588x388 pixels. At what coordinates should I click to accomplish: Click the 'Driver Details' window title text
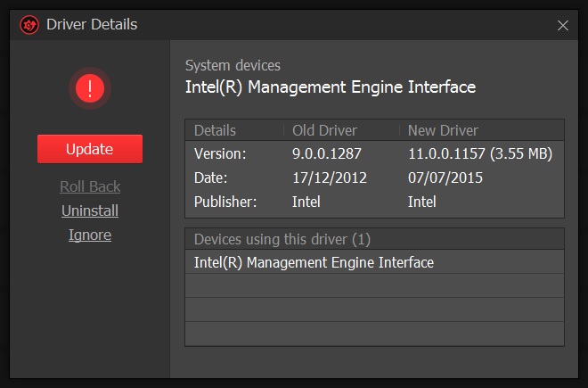tap(91, 25)
